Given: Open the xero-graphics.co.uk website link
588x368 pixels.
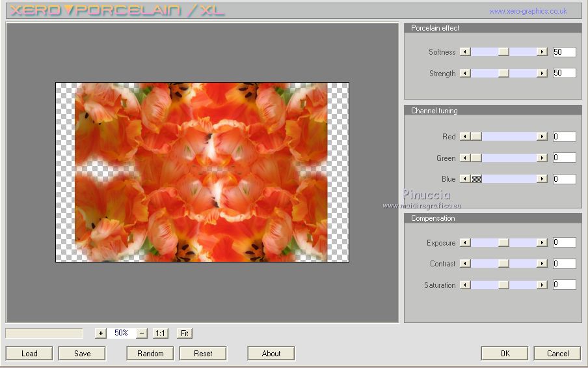Looking at the screenshot, I should click(528, 11).
